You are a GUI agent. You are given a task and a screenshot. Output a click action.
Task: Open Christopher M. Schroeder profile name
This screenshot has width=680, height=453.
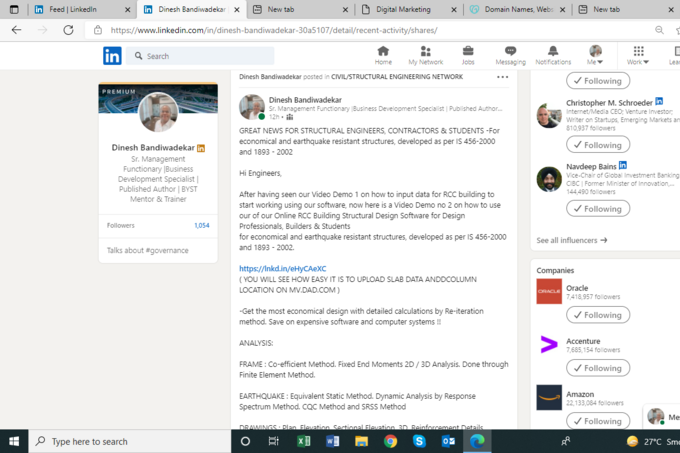pos(609,103)
